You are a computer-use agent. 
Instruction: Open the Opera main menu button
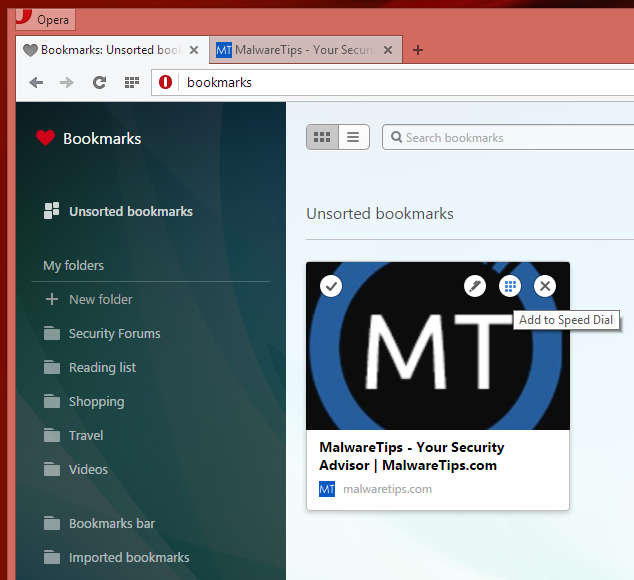[45, 19]
